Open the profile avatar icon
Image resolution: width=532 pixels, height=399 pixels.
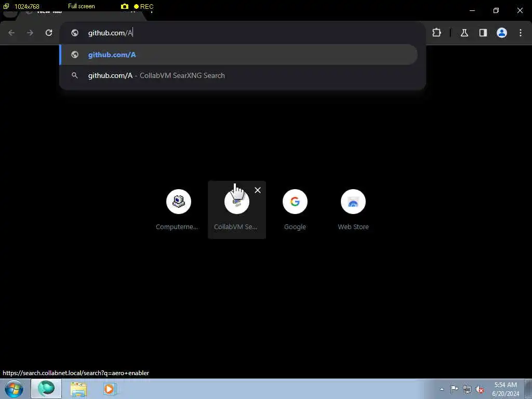point(502,33)
